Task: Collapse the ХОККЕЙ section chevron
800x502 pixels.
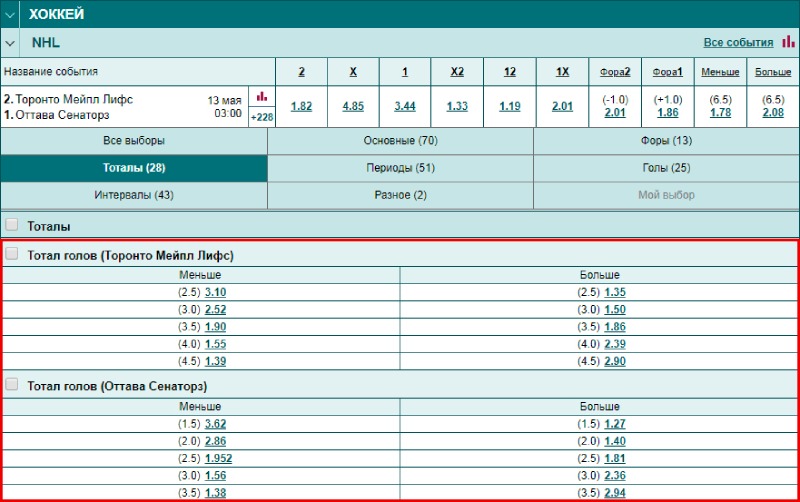Action: [10, 15]
